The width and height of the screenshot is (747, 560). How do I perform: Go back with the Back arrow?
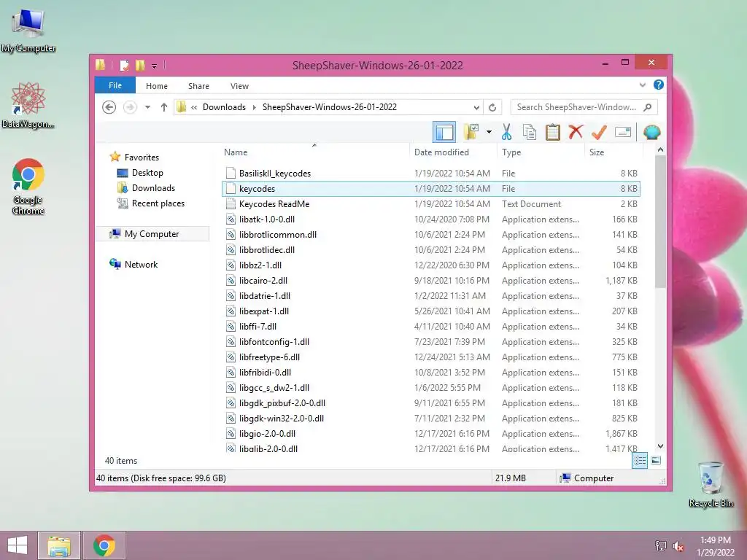[109, 107]
